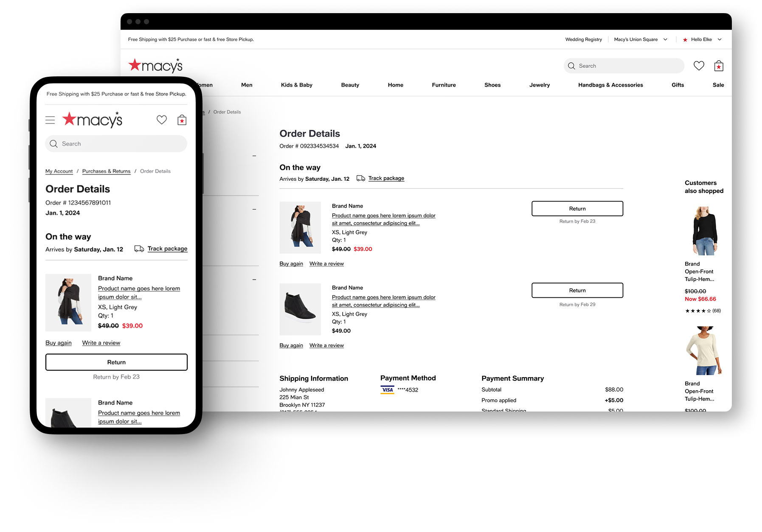The height and width of the screenshot is (532, 762).
Task: Click the black shoe thumbnail on desktop
Action: 300,309
